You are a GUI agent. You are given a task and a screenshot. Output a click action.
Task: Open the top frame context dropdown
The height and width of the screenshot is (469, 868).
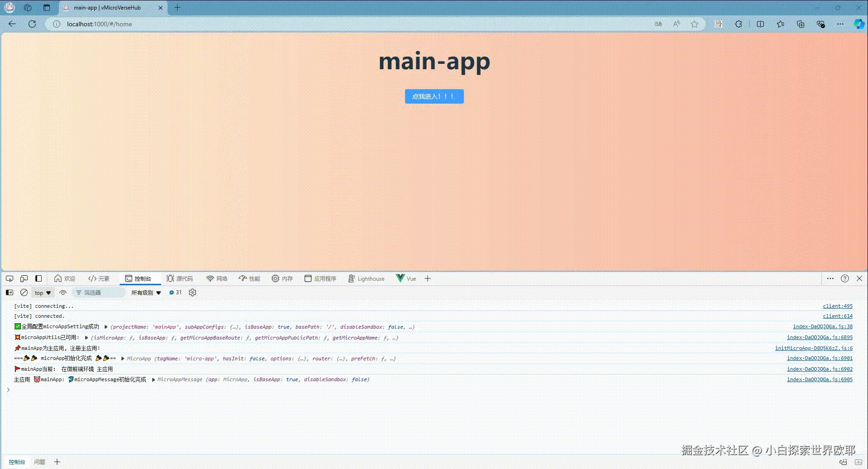click(x=42, y=292)
